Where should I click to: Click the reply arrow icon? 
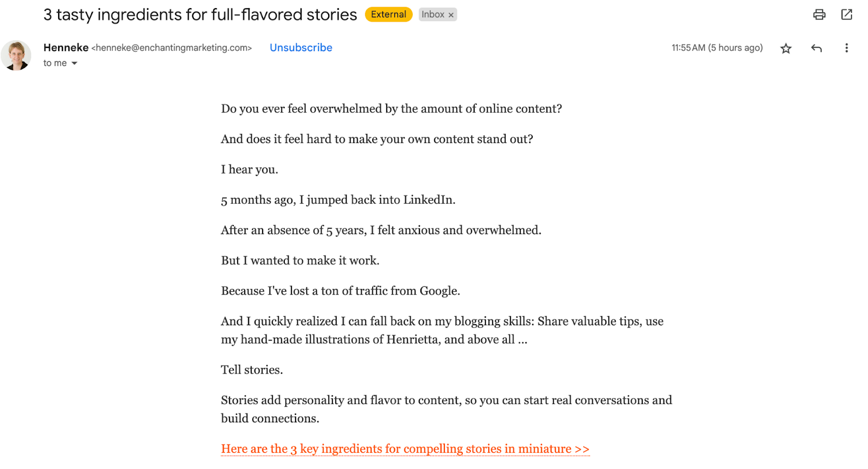pyautogui.click(x=816, y=48)
